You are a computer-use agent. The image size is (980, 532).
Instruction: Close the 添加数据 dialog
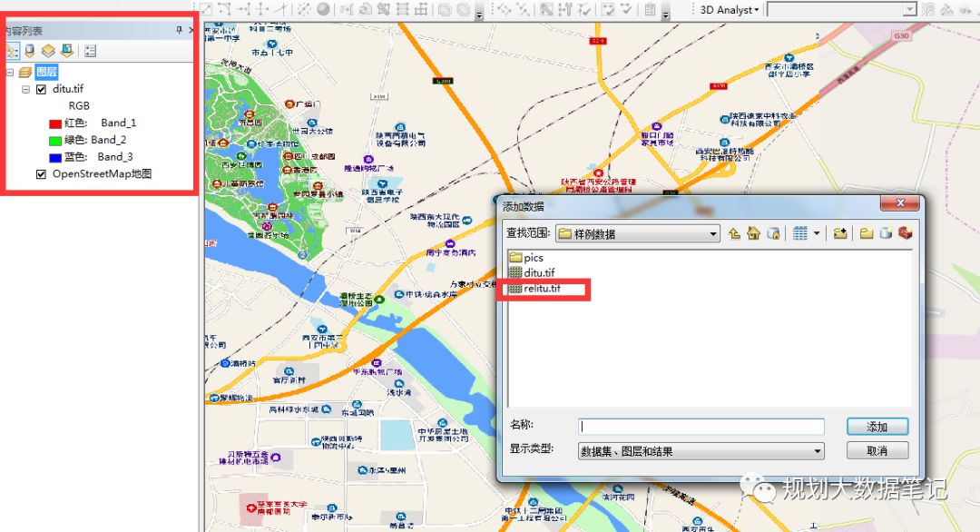click(901, 202)
